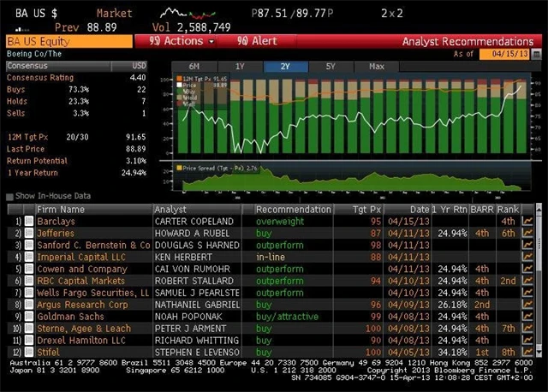The image size is (548, 392).
Task: Select the 6M chart range tab
Action: [194, 66]
